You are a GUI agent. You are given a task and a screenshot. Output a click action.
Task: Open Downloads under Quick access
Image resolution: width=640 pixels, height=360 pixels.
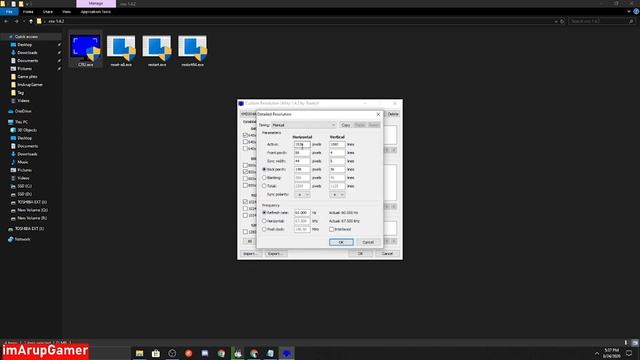pyautogui.click(x=27, y=53)
